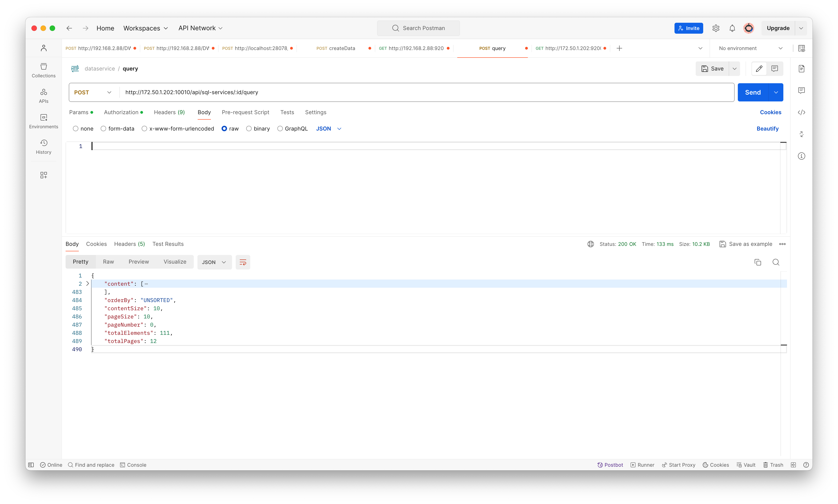Click the blue Send button
The height and width of the screenshot is (504, 838).
pos(753,92)
